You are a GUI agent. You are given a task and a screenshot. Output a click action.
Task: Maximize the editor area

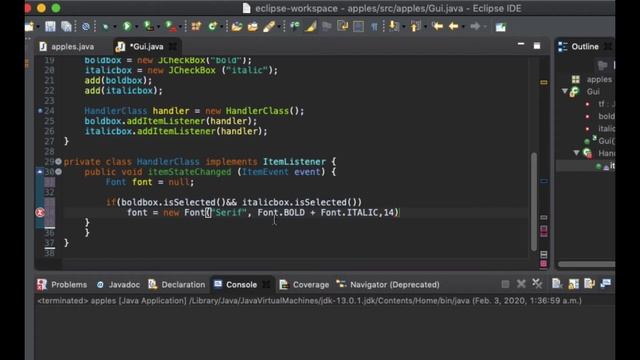tap(537, 46)
